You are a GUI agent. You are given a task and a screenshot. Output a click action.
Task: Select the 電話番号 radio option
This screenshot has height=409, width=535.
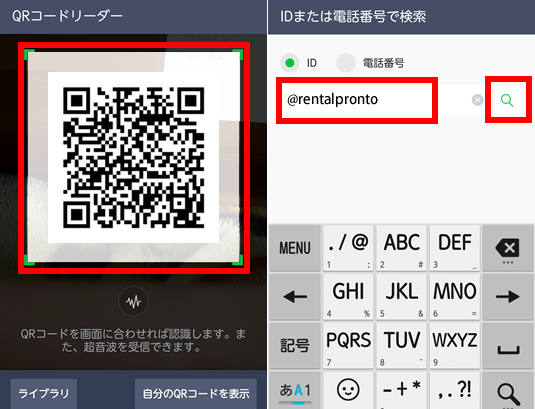(x=346, y=63)
